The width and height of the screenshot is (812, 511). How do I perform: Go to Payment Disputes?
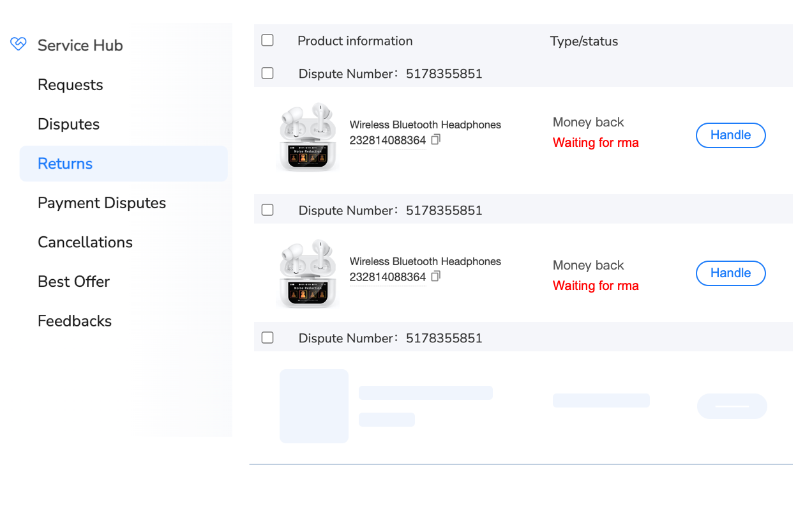pyautogui.click(x=101, y=202)
